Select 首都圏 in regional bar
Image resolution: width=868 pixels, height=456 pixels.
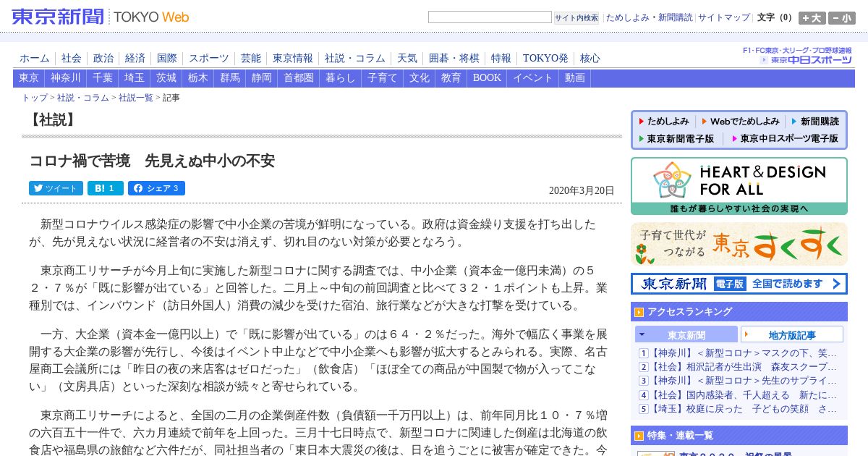click(299, 78)
